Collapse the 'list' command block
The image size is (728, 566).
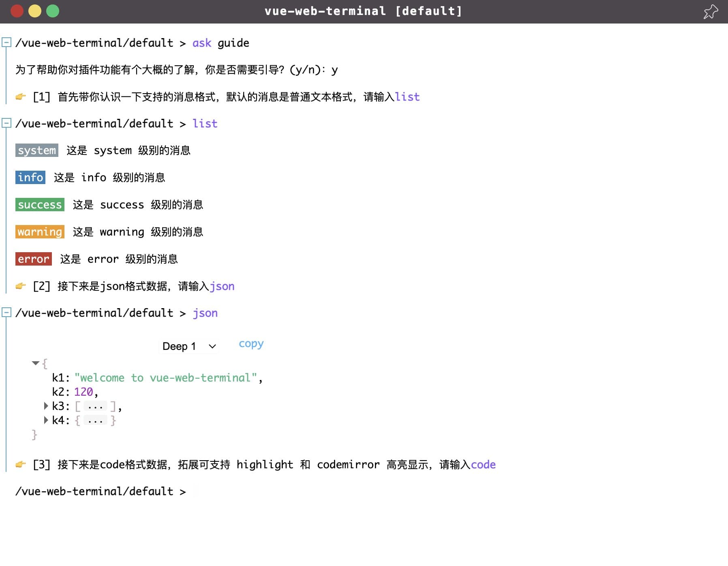click(6, 123)
